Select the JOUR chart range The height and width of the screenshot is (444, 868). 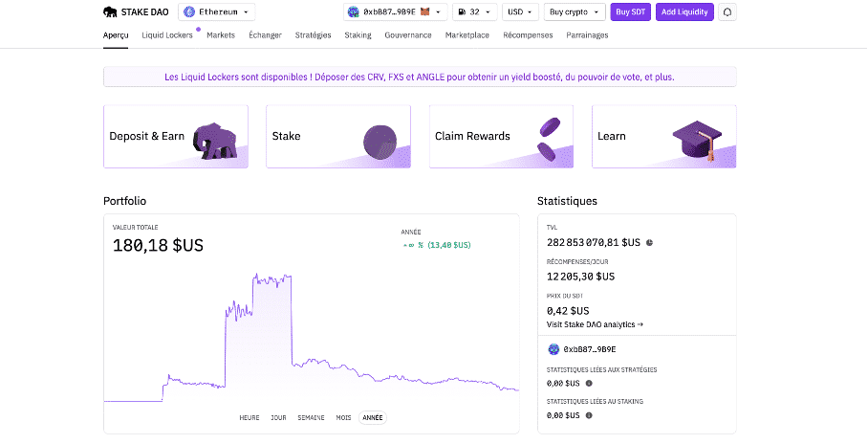(x=278, y=418)
